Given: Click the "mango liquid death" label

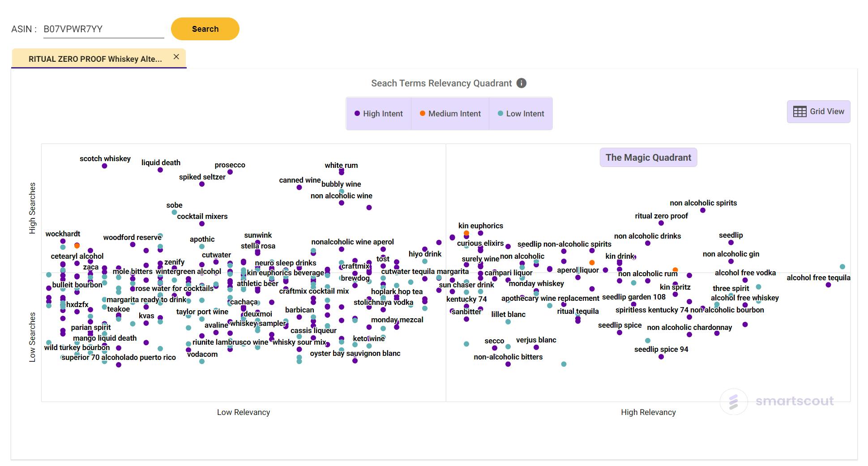Looking at the screenshot, I should click(105, 338).
